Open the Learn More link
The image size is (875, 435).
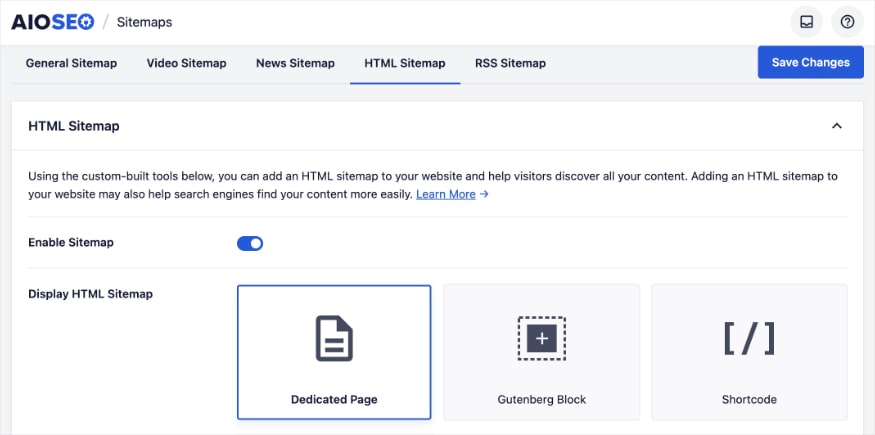pyautogui.click(x=446, y=194)
